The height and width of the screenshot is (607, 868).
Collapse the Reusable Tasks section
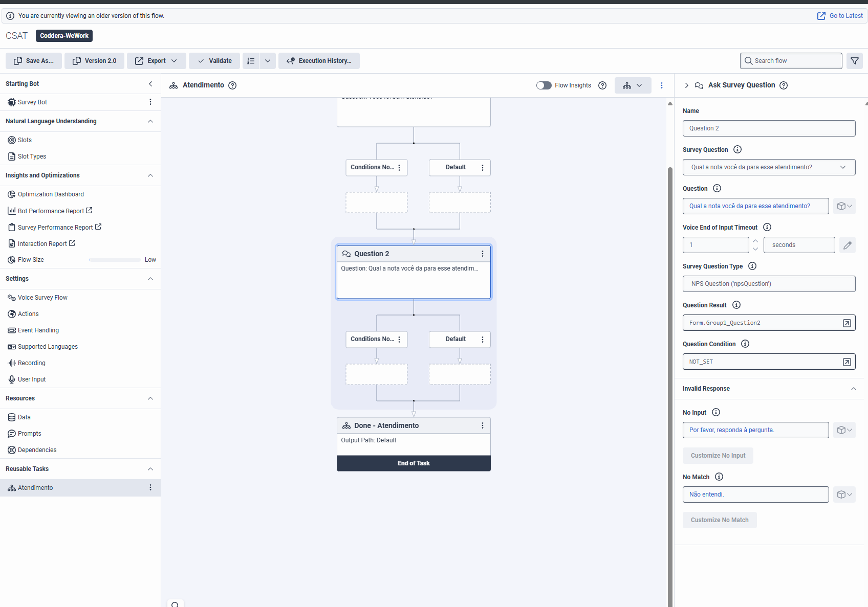click(150, 469)
